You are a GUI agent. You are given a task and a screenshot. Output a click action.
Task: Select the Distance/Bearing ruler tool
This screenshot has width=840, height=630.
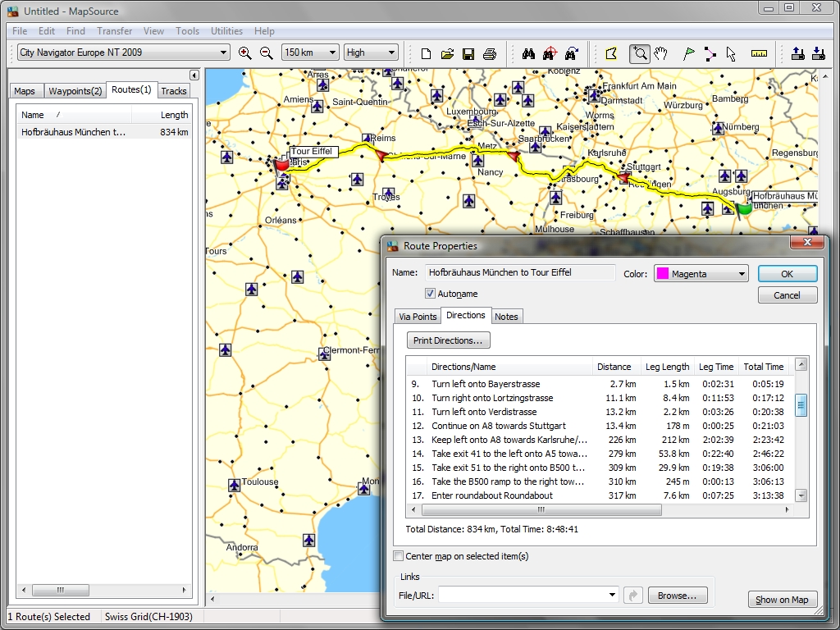(759, 53)
